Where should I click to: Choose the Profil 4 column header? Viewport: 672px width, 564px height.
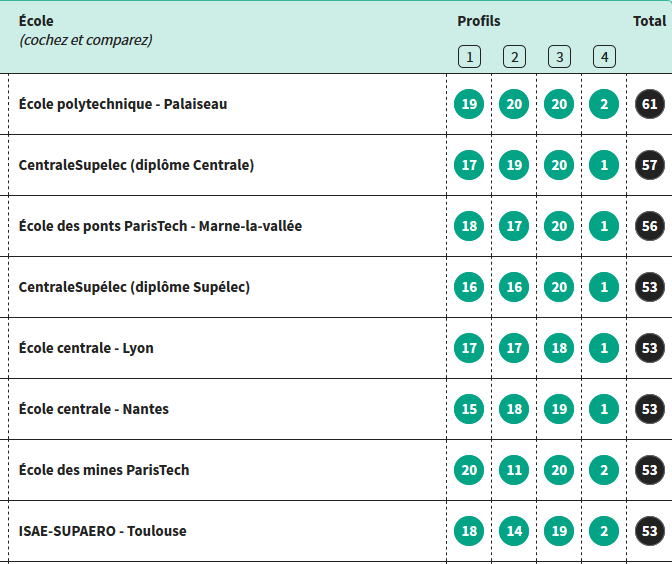(x=604, y=57)
